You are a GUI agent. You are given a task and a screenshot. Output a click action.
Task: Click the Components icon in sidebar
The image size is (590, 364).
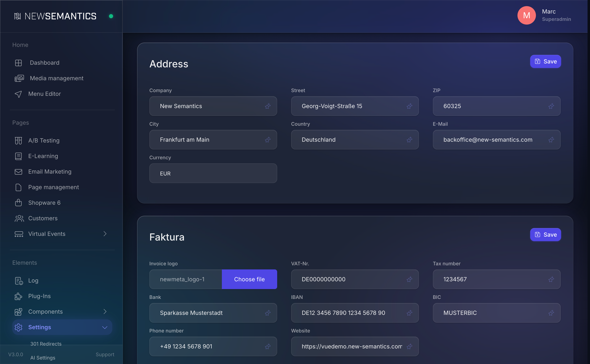[18, 312]
